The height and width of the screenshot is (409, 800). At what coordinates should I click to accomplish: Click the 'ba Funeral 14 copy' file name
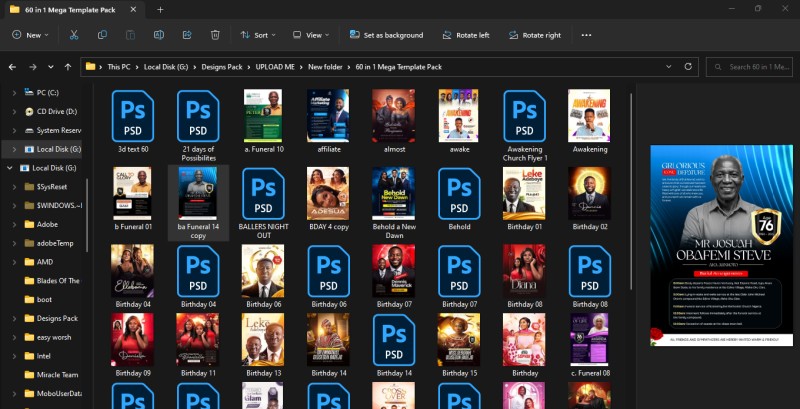pyautogui.click(x=198, y=231)
